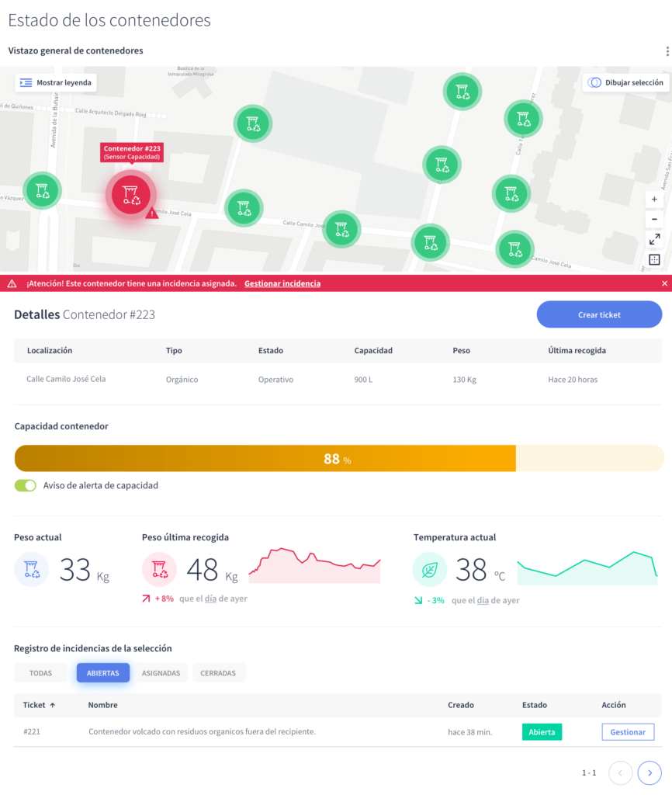This screenshot has height=795, width=672.
Task: Click Nombre column header
Action: (x=103, y=705)
